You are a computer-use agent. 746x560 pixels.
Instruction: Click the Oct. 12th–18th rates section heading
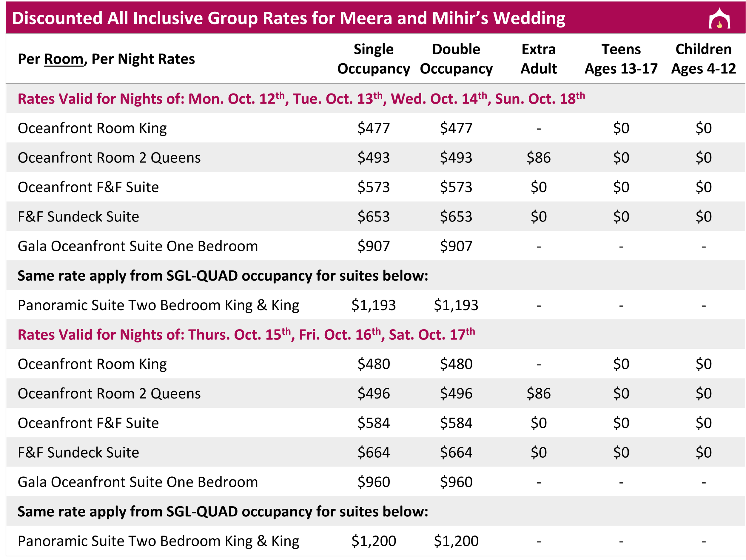tap(301, 99)
